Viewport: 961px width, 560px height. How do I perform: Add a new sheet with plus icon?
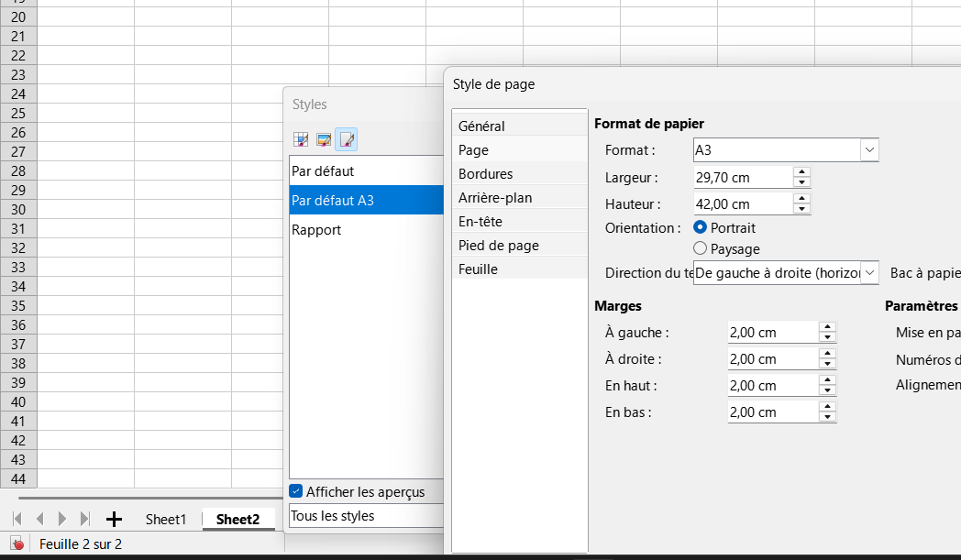(x=114, y=520)
